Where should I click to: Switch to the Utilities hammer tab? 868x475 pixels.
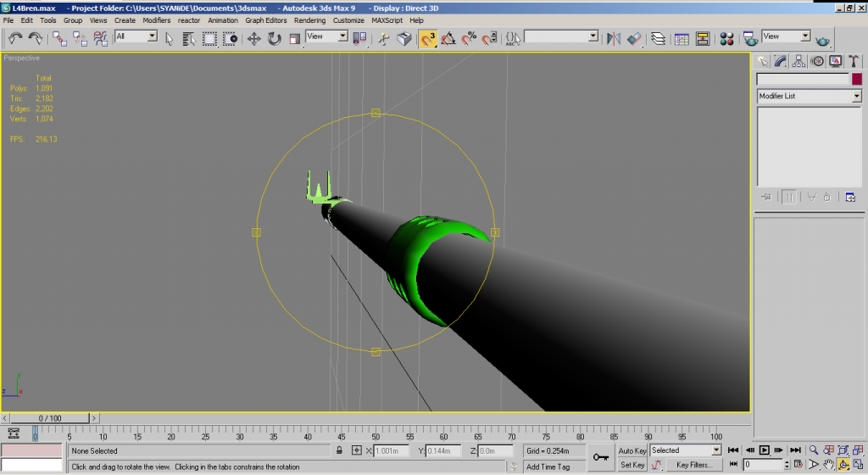pyautogui.click(x=854, y=61)
